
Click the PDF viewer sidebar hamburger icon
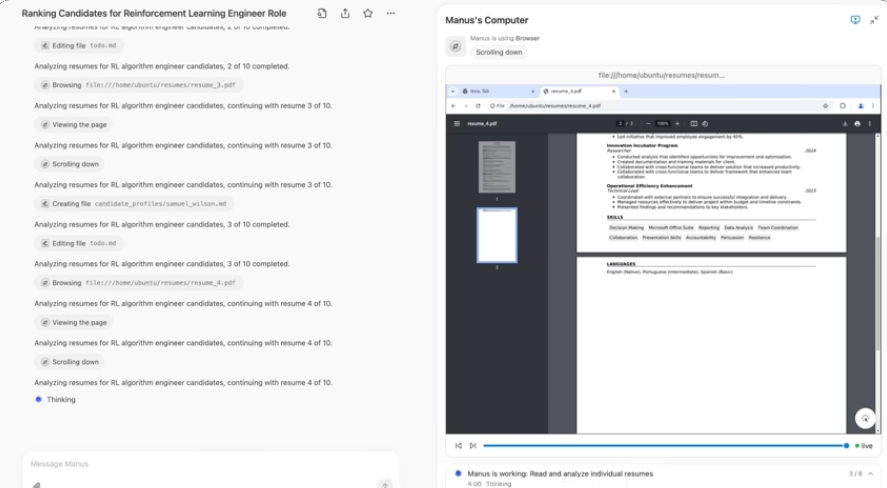[457, 124]
